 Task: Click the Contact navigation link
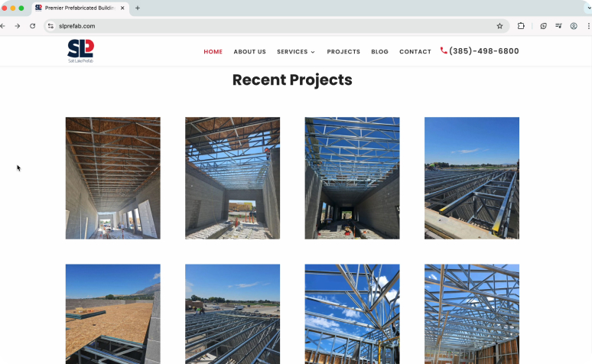pos(415,52)
